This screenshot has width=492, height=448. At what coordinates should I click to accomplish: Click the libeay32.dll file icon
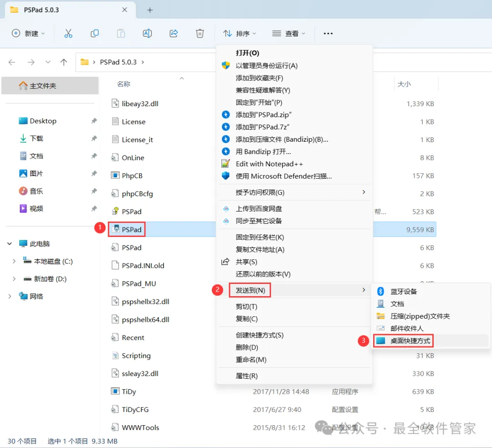pyautogui.click(x=115, y=103)
